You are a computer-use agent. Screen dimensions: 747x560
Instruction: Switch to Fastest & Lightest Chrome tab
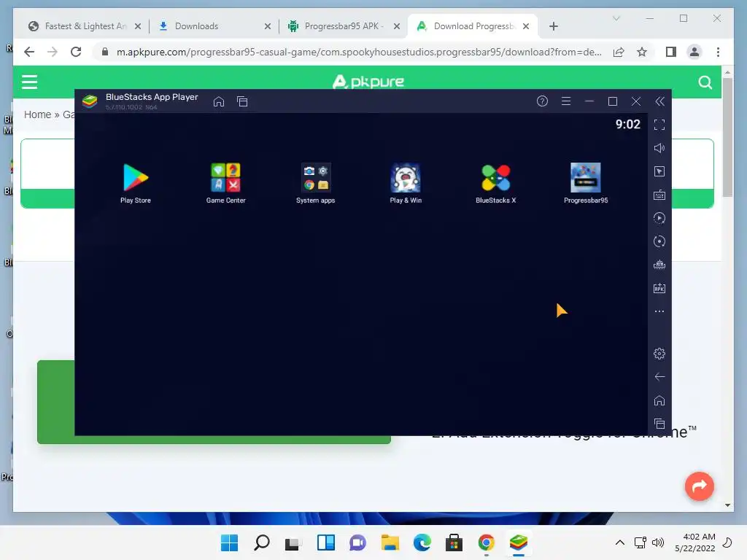pyautogui.click(x=85, y=26)
